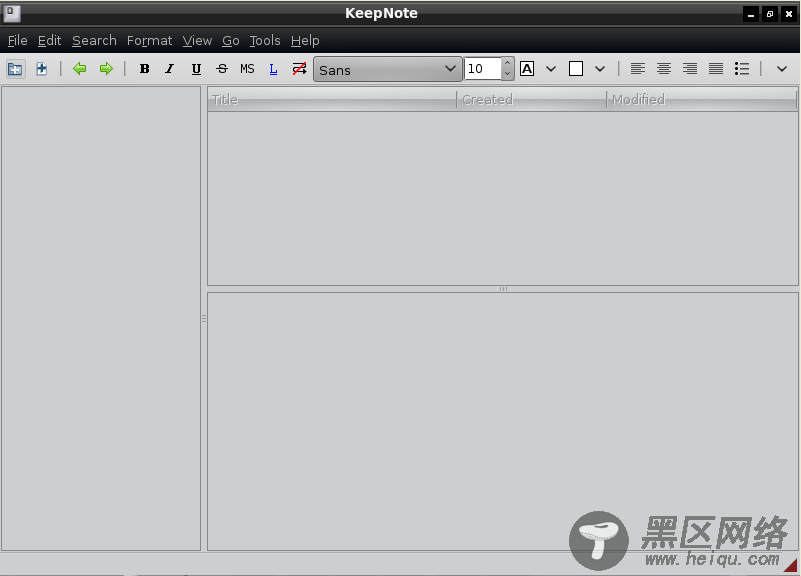Click the New Page toolbar icon
This screenshot has height=576, width=801.
point(41,68)
